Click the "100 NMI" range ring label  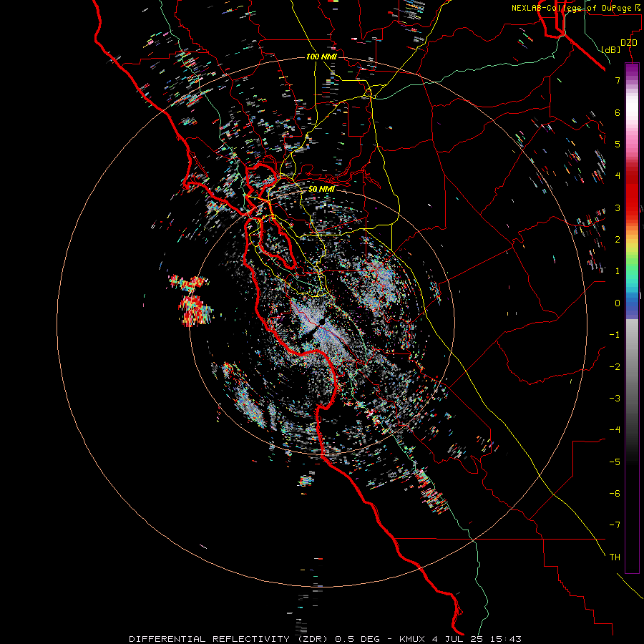click(321, 57)
